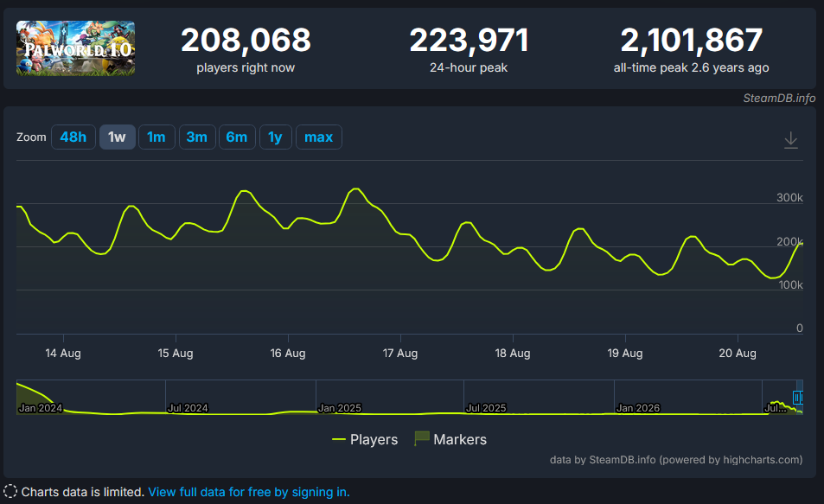Click the '24-hour peak' caption
This screenshot has width=824, height=504.
tap(469, 67)
